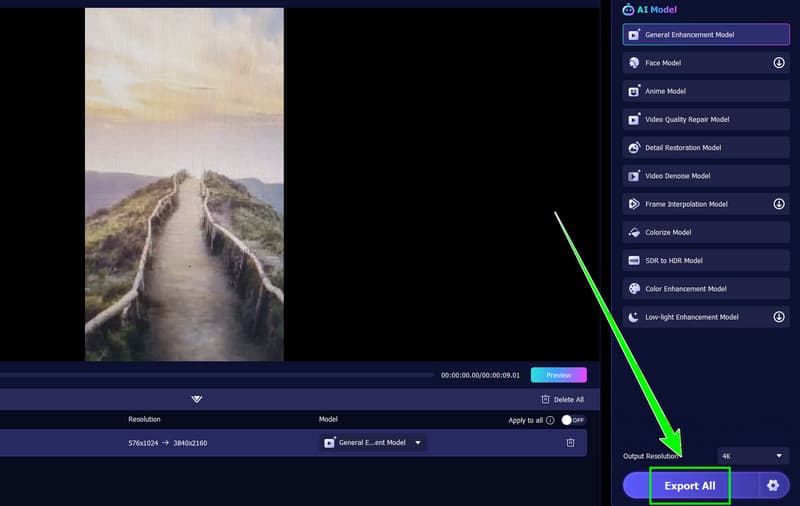Viewport: 800px width, 506px height.
Task: Select the Colorize Model
Action: 706,232
